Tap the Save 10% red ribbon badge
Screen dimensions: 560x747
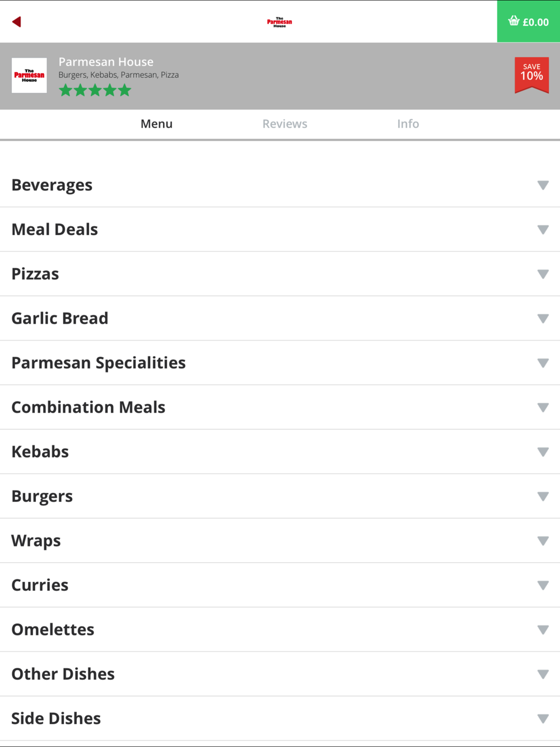coord(531,74)
